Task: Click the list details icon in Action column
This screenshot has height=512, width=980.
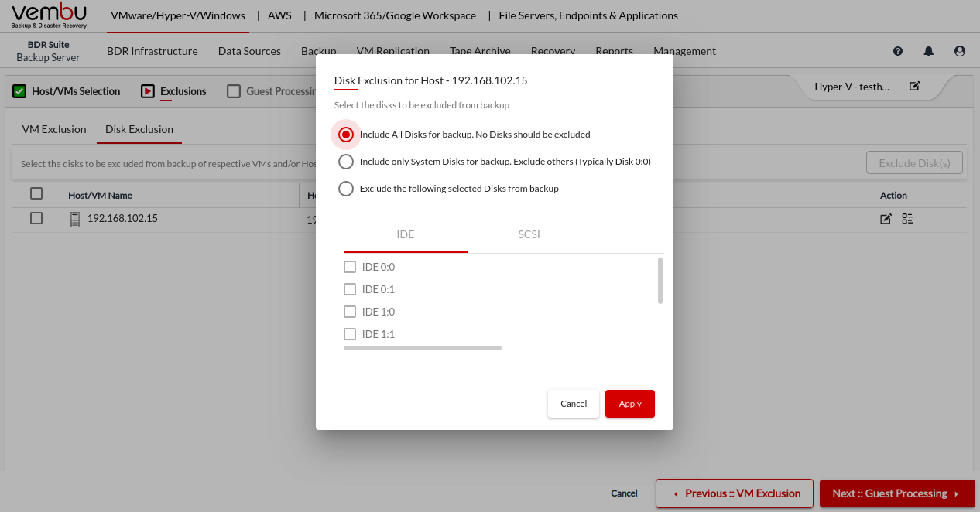Action: click(x=908, y=219)
